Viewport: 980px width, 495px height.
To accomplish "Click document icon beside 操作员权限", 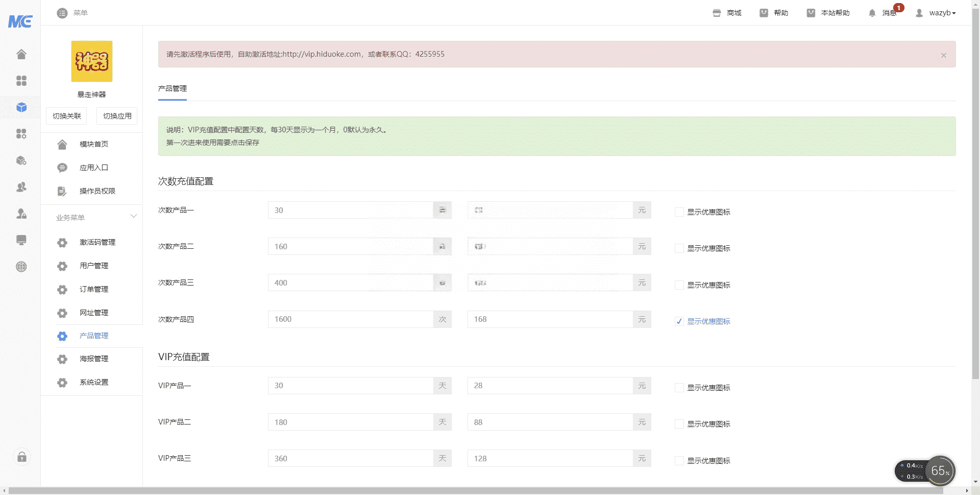I will tap(62, 191).
